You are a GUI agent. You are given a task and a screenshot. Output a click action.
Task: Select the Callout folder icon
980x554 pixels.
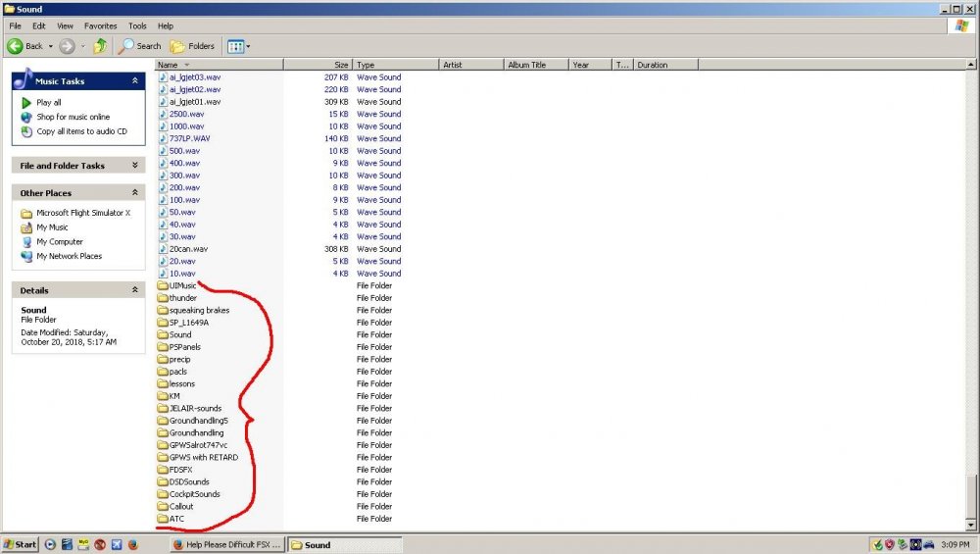click(163, 507)
